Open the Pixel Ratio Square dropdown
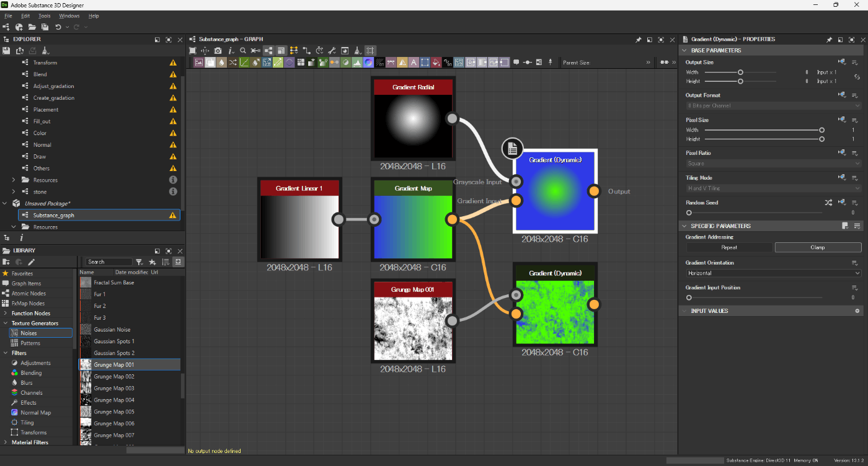 point(773,164)
